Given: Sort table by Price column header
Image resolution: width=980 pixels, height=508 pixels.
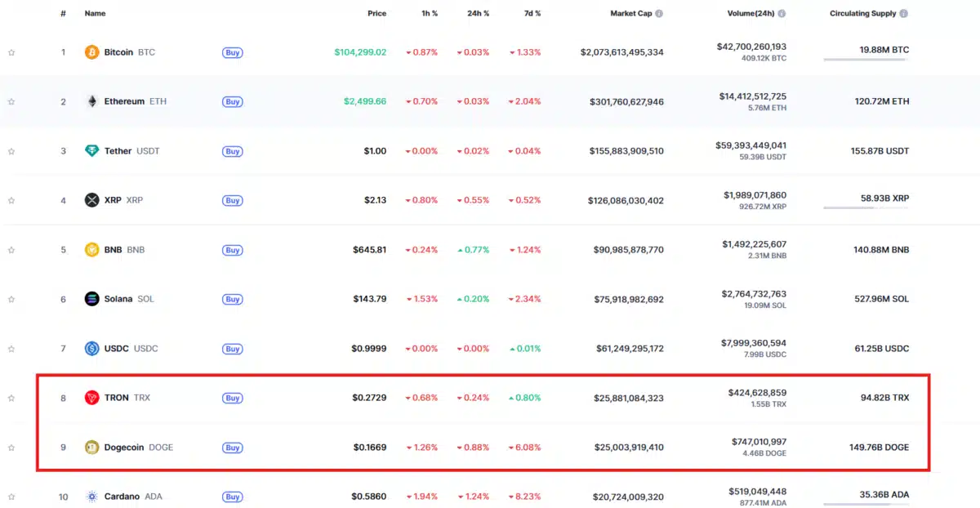Looking at the screenshot, I should 376,14.
